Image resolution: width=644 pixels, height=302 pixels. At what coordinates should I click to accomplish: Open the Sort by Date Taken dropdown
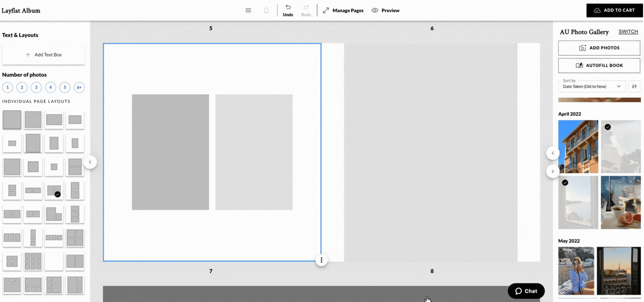(592, 86)
